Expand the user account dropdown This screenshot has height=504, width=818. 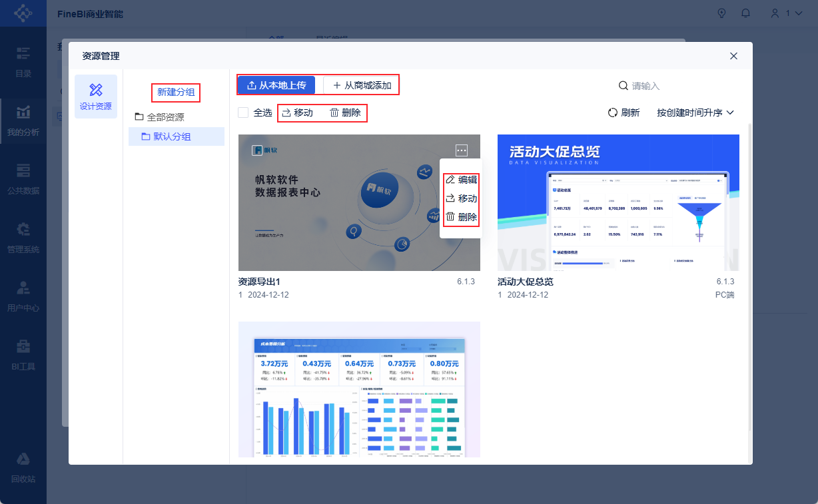[787, 13]
